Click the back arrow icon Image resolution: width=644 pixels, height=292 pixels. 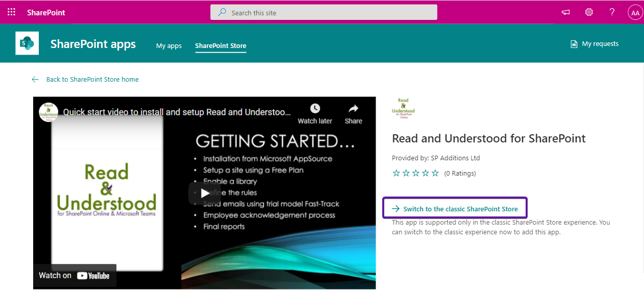(35, 79)
